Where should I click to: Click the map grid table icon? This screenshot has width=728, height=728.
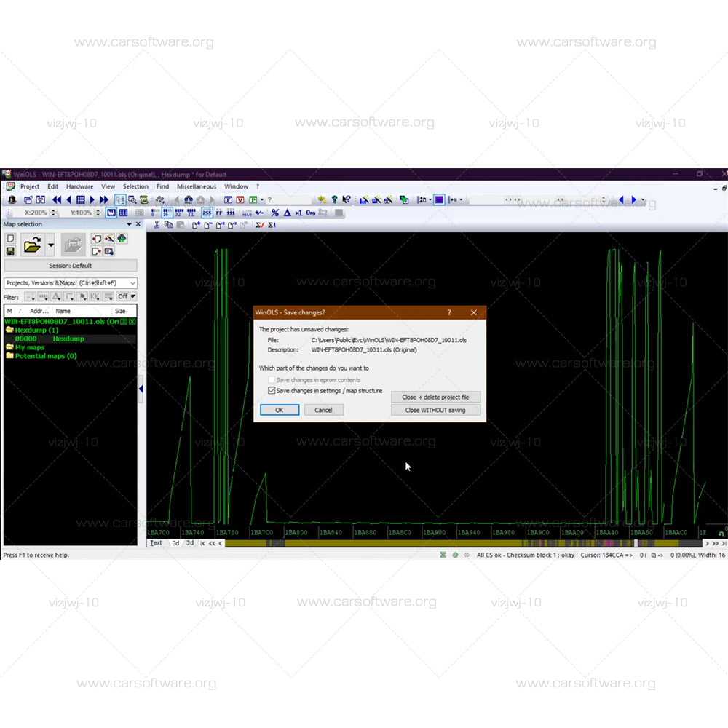tap(80, 199)
